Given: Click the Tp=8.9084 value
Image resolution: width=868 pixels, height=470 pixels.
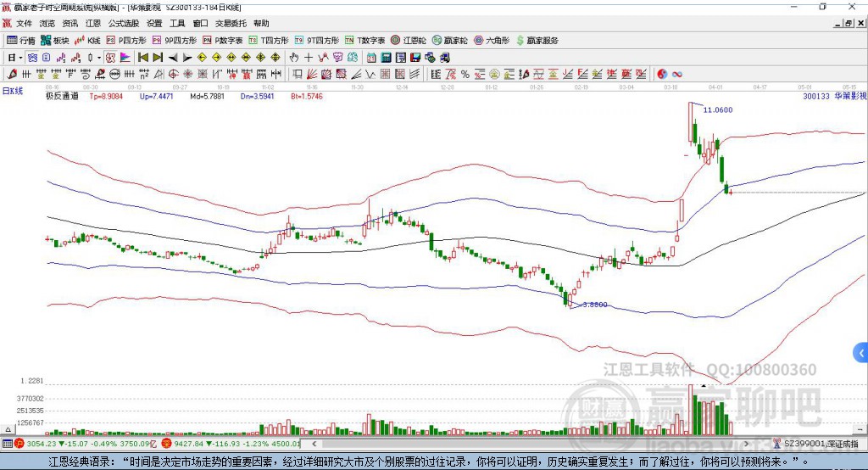Looking at the screenshot, I should [106, 96].
